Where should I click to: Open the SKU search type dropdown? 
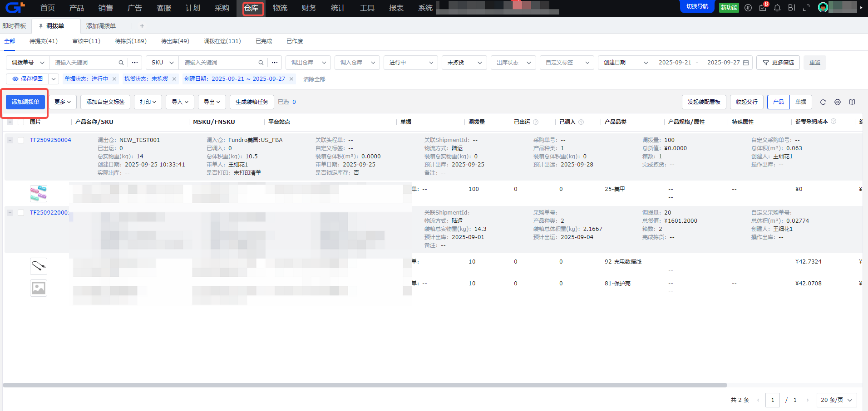(163, 63)
